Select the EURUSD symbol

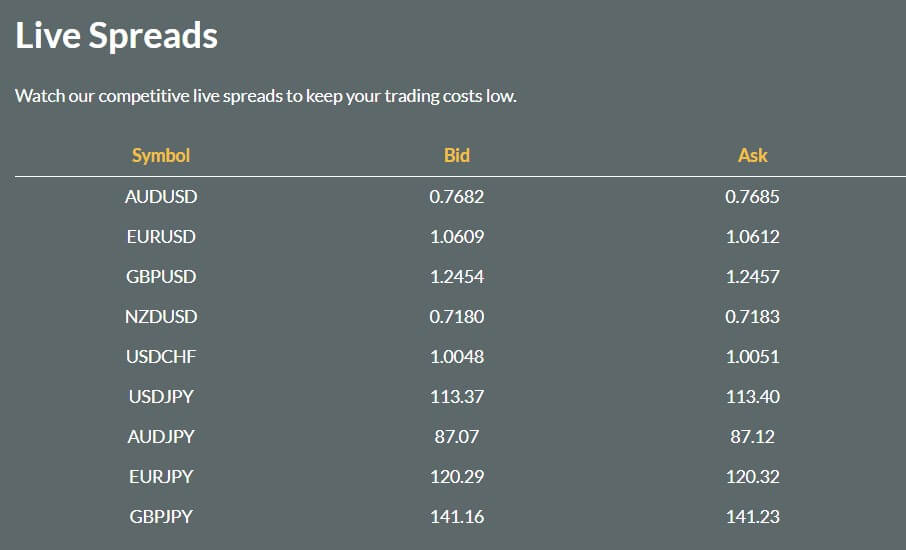(161, 236)
